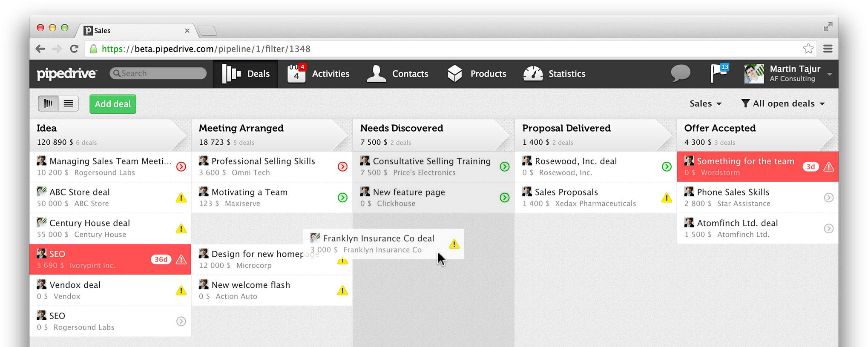
Task: Select the Sales browser tab
Action: click(136, 31)
